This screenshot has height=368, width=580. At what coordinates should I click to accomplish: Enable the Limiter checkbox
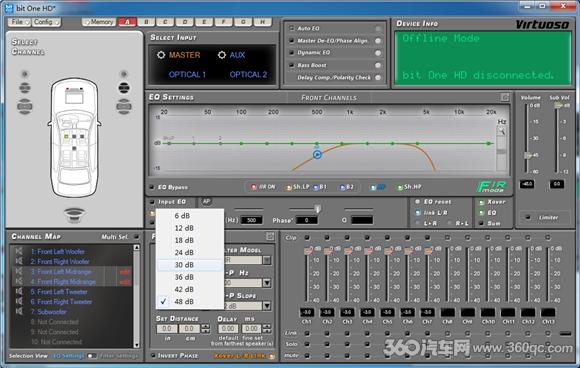[528, 217]
